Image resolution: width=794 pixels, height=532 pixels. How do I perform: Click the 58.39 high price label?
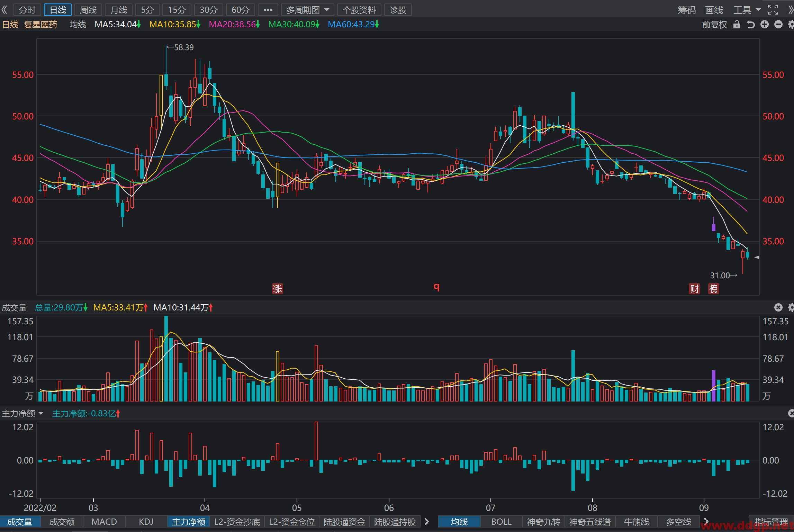(184, 47)
